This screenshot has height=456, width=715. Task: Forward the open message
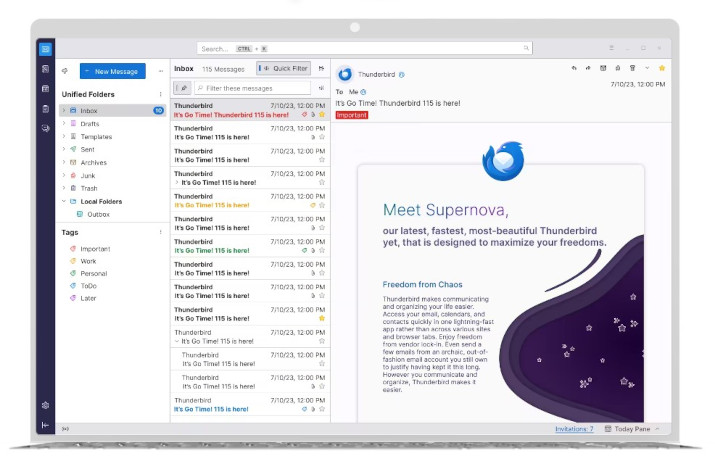(x=588, y=68)
